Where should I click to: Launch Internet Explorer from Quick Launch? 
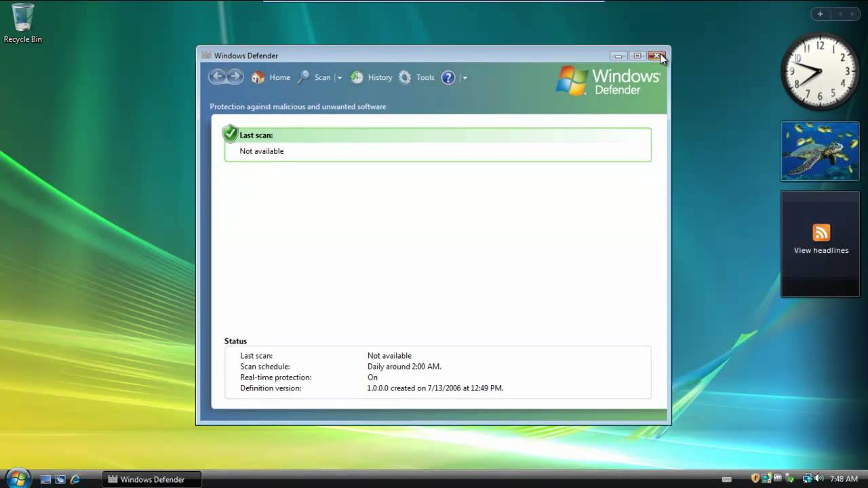pyautogui.click(x=75, y=479)
